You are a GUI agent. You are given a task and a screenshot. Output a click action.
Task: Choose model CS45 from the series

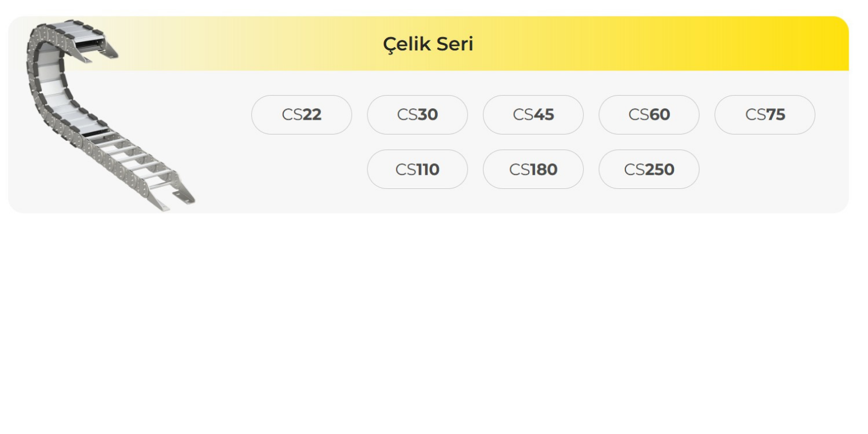point(533,115)
